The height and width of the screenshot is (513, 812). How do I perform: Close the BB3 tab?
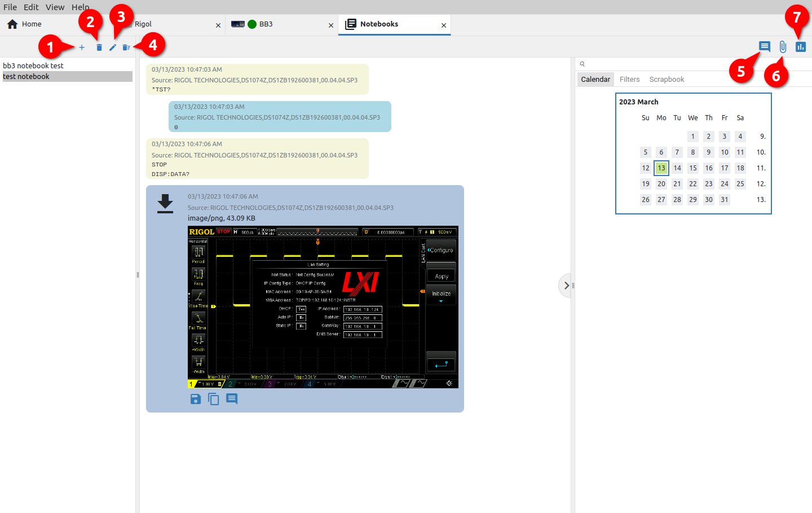331,25
